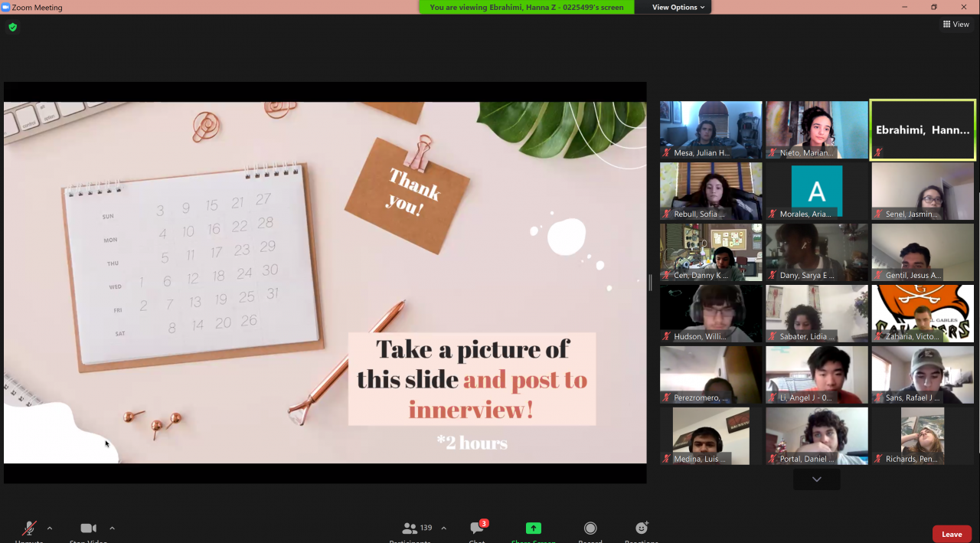Show more participant videos with down chevron

pos(817,479)
